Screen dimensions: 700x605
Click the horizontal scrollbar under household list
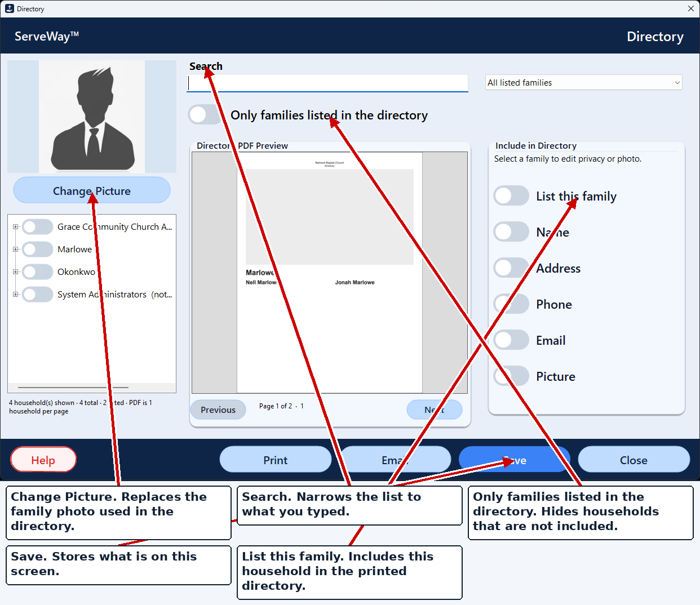click(73, 388)
